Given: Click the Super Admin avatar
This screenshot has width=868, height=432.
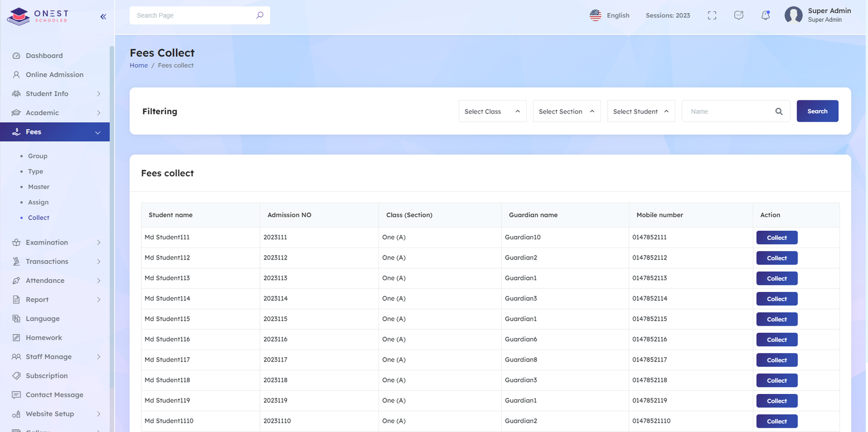Looking at the screenshot, I should pyautogui.click(x=793, y=15).
